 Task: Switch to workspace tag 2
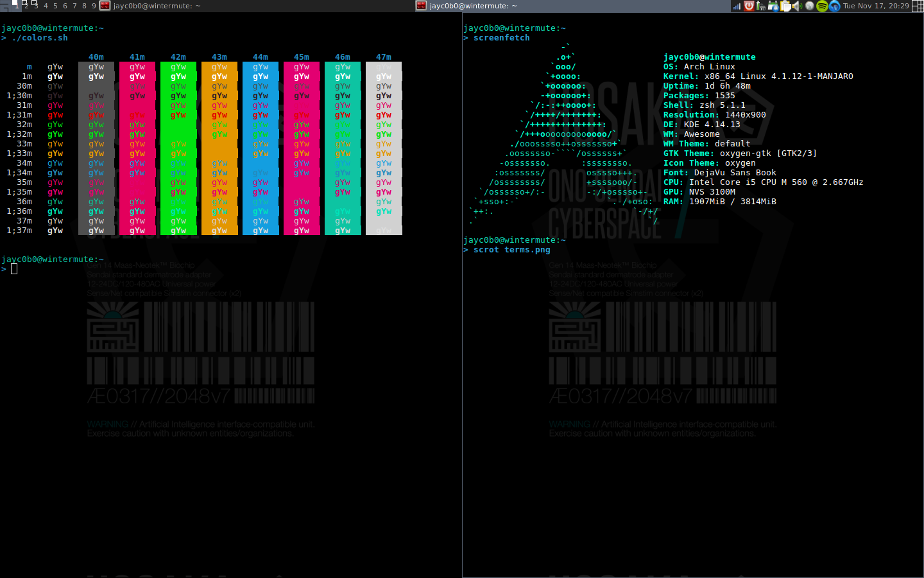pyautogui.click(x=26, y=6)
